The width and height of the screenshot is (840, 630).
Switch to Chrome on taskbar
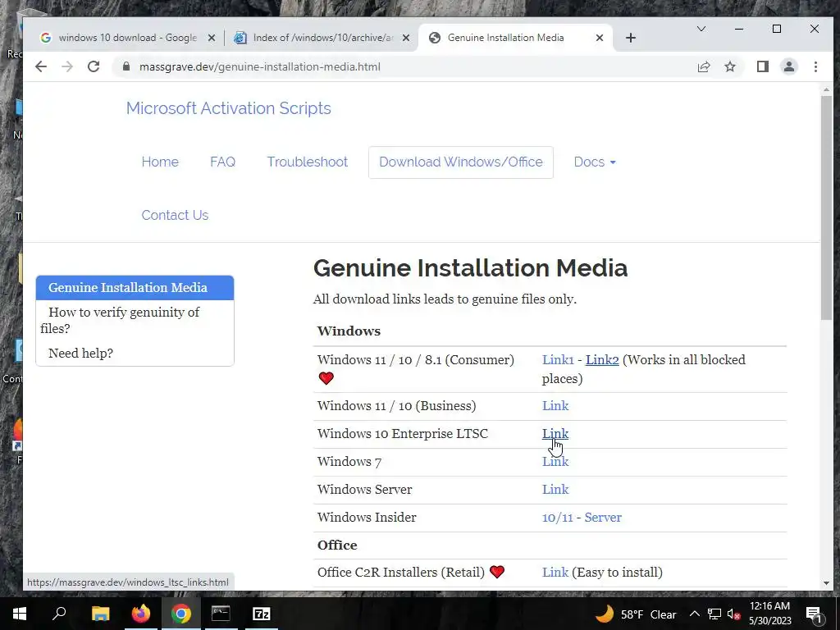coord(181,614)
